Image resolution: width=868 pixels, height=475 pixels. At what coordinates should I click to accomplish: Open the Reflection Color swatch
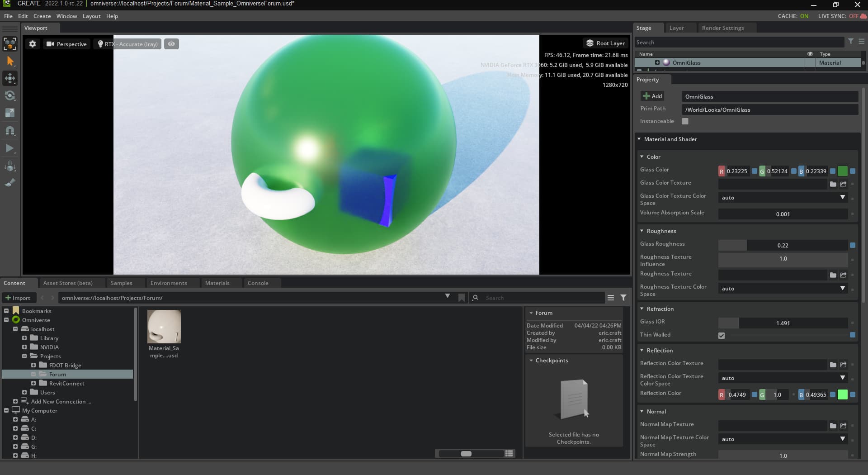click(x=843, y=394)
